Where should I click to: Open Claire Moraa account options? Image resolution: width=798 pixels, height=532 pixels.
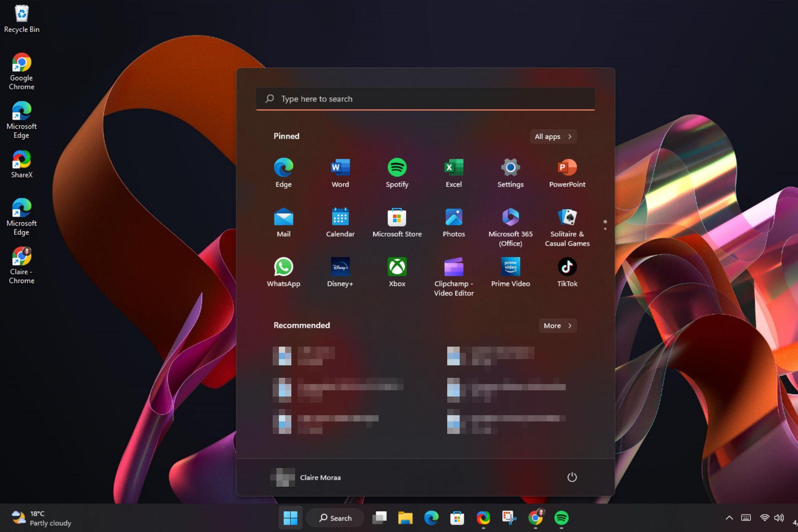pyautogui.click(x=305, y=477)
